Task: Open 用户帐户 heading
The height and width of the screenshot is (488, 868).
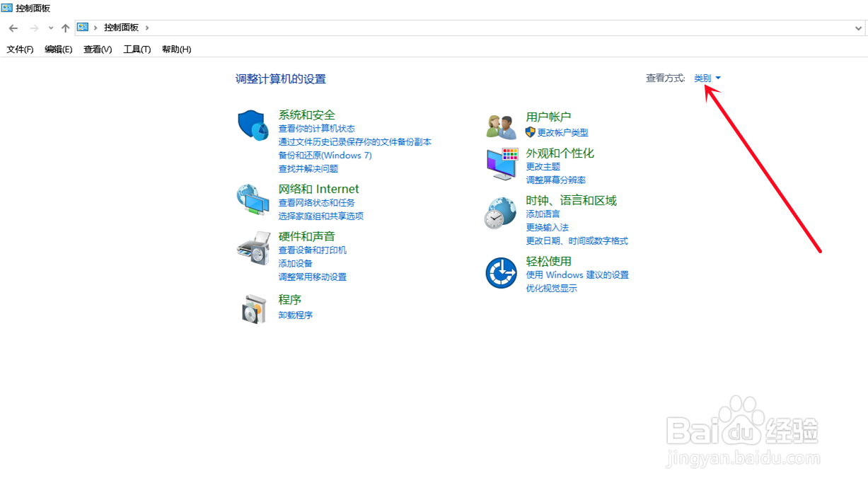Action: 549,117
